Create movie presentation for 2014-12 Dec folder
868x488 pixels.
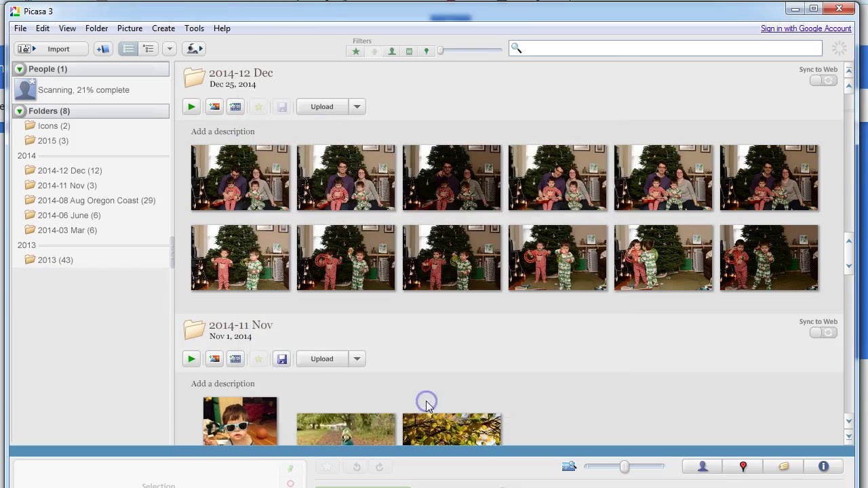[235, 106]
